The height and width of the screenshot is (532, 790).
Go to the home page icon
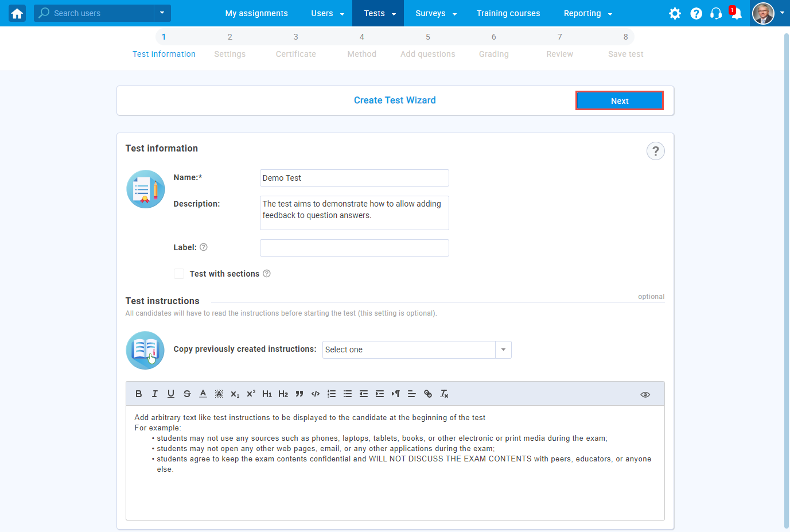pyautogui.click(x=17, y=13)
